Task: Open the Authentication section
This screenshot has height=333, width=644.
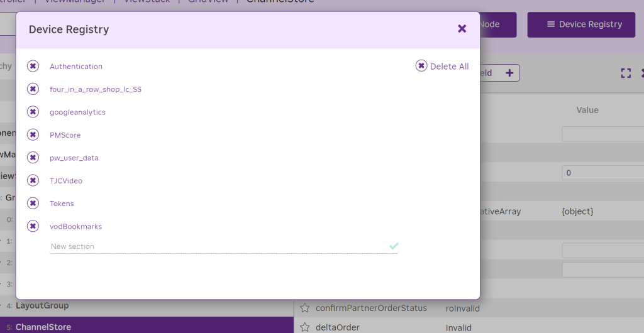Action: 76,67
